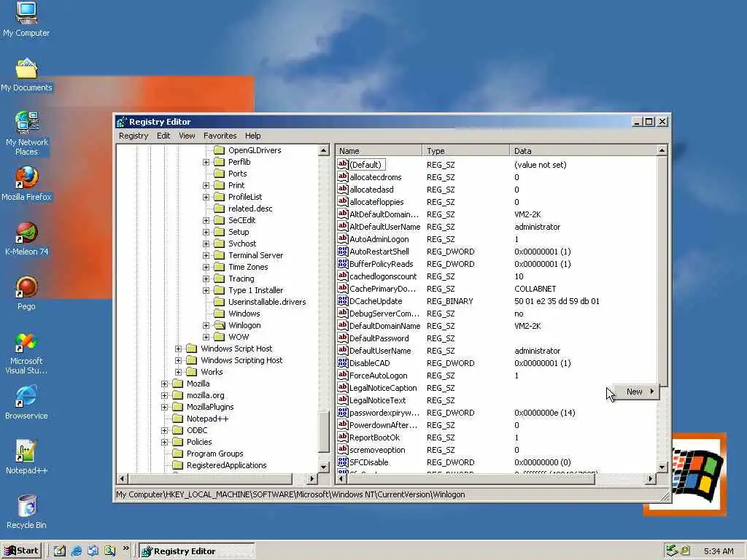Expand the Terminal Server key
Screen dimensions: 747x560
tap(206, 255)
